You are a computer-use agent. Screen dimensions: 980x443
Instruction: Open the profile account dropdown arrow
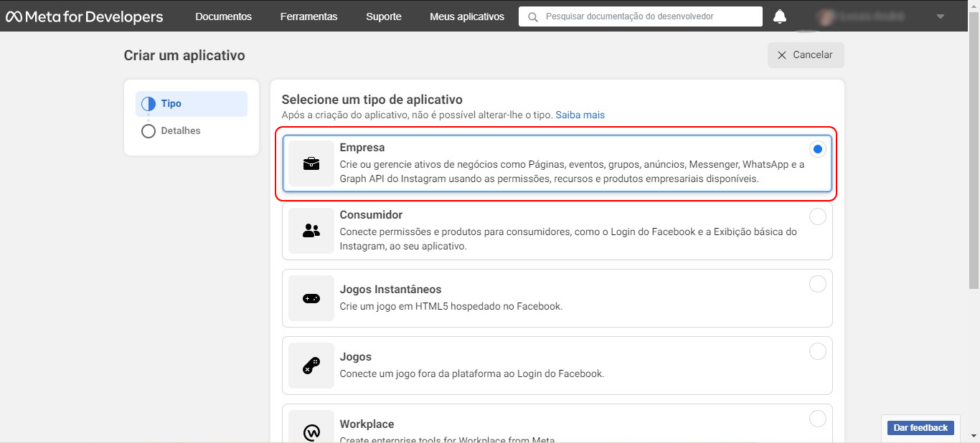[x=940, y=16]
